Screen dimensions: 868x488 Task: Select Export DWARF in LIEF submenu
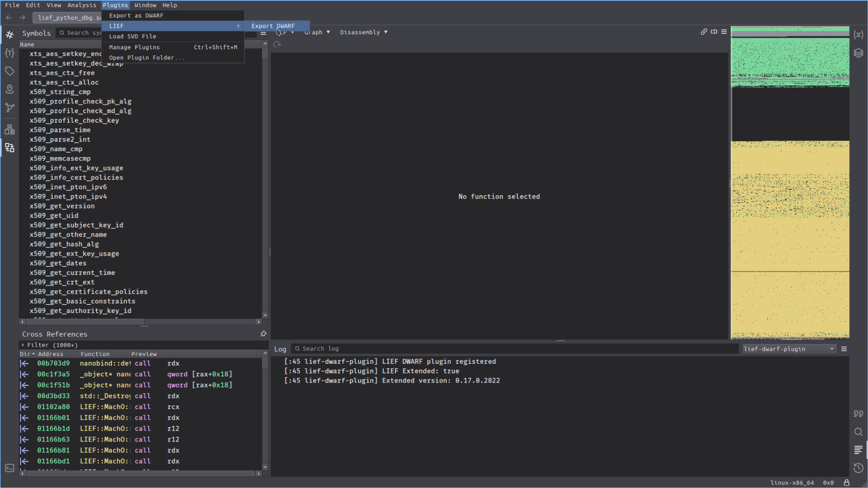(277, 26)
